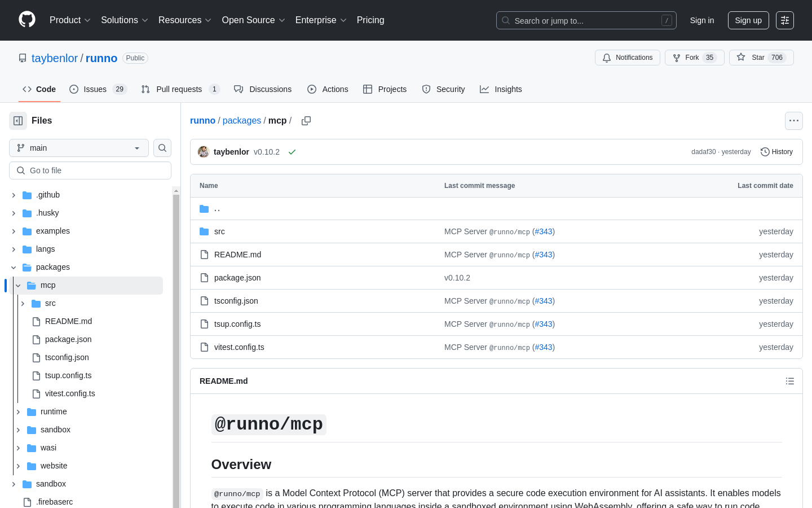Open the v0.10.2 commit message link

[x=267, y=152]
